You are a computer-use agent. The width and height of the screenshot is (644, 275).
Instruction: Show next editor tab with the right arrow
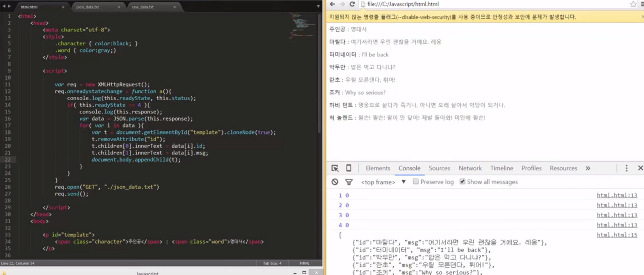click(9, 6)
